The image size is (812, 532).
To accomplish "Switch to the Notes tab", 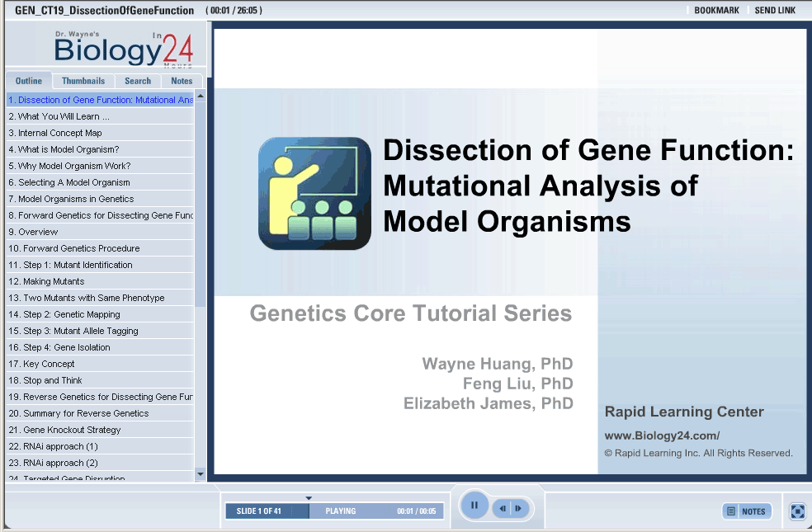I will coord(182,81).
